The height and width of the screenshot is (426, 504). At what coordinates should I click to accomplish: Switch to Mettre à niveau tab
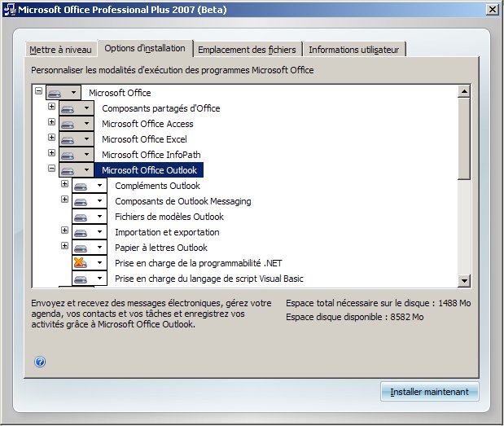point(61,50)
